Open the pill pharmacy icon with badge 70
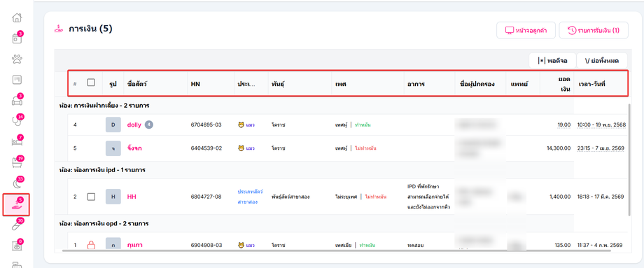Image resolution: width=644 pixels, height=268 pixels. 16,225
